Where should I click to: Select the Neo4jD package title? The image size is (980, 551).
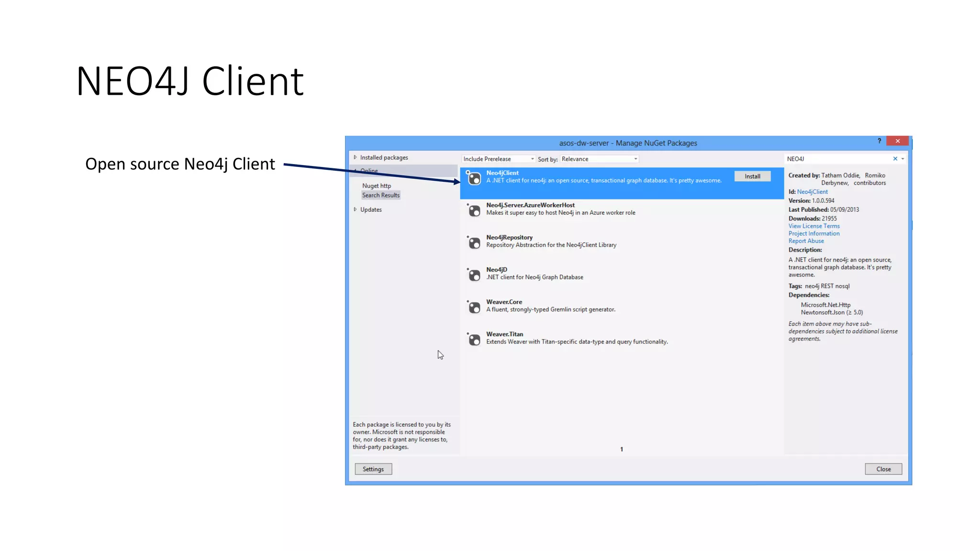coord(497,270)
